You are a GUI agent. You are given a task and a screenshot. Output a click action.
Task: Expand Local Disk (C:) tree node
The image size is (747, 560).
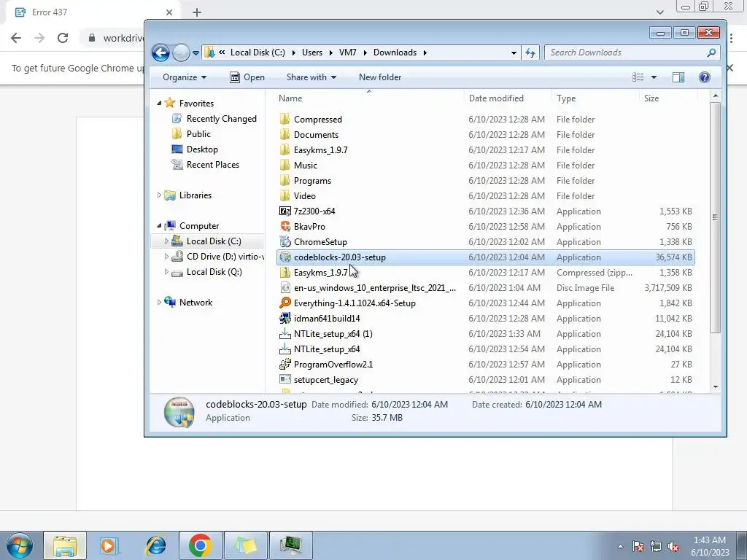pyautogui.click(x=166, y=241)
